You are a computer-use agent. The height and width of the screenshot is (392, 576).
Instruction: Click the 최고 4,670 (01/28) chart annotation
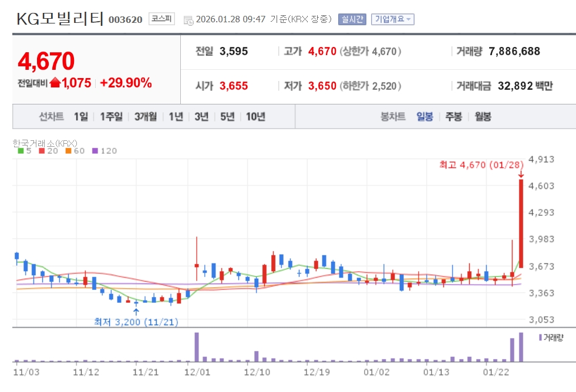pyautogui.click(x=481, y=165)
